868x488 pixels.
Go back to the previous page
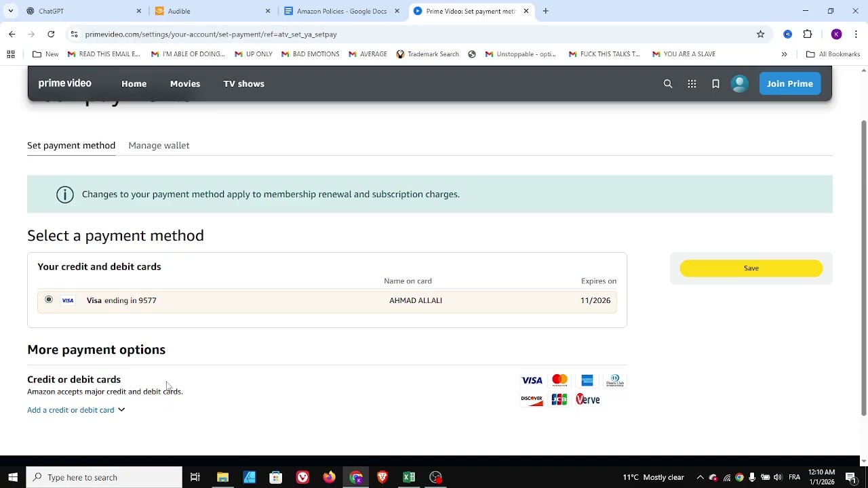pos(12,34)
